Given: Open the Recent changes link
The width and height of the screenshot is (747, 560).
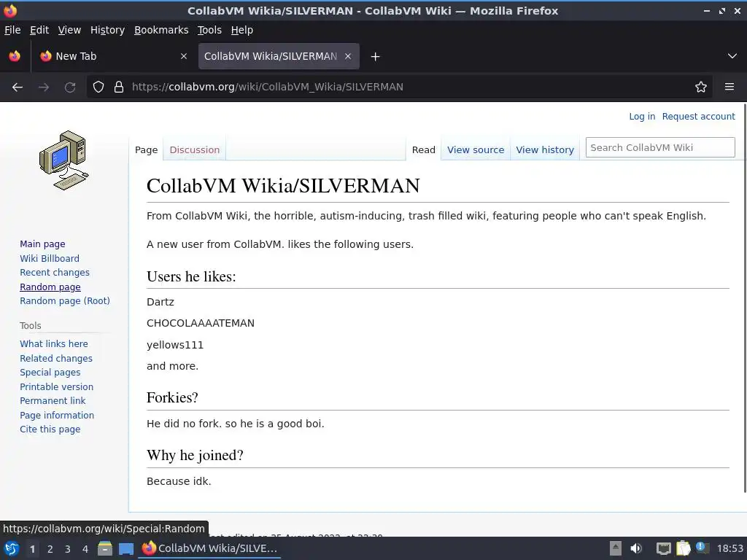Looking at the screenshot, I should coord(55,273).
